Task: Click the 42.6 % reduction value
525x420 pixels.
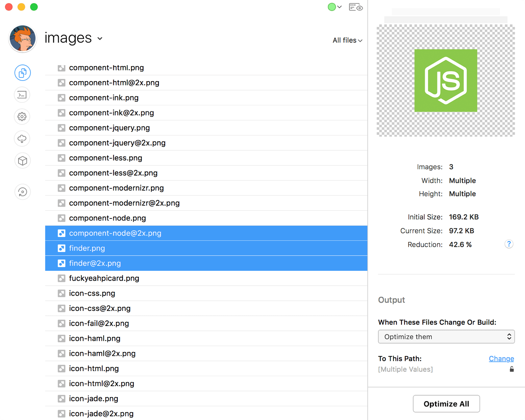Action: point(460,245)
